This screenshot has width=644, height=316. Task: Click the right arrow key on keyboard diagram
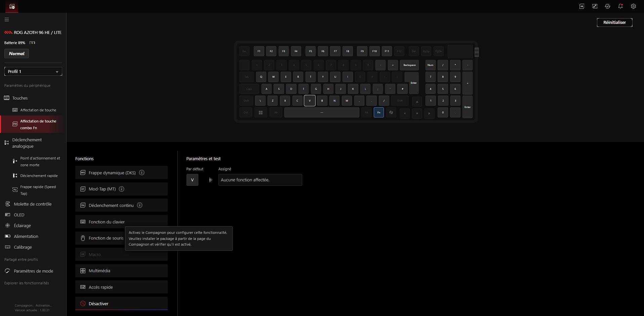pos(429,113)
